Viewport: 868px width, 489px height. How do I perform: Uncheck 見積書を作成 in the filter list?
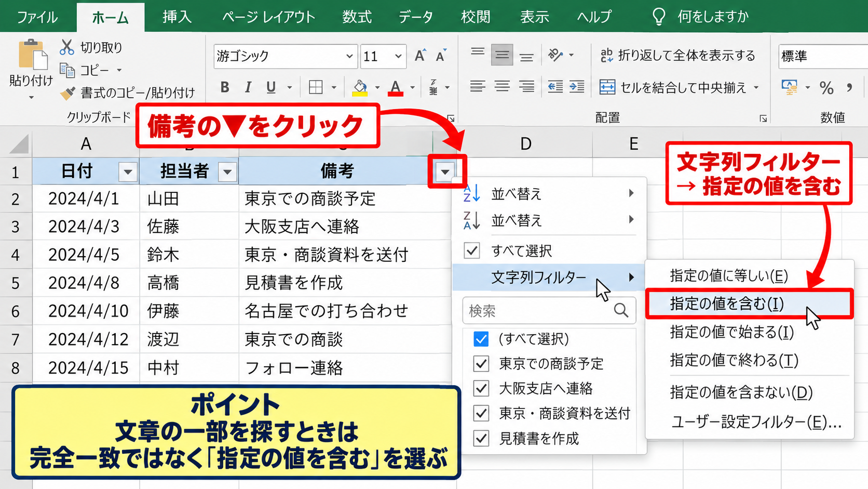pos(481,439)
